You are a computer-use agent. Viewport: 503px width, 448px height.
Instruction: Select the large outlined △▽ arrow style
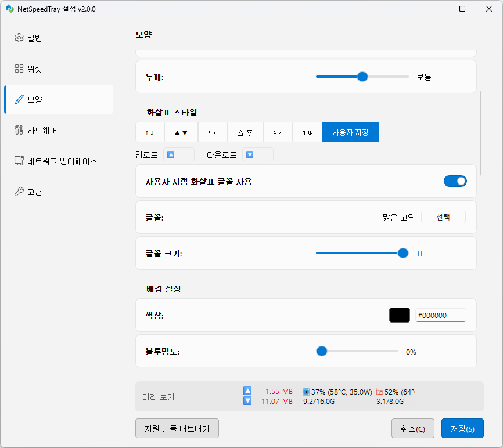(x=245, y=132)
